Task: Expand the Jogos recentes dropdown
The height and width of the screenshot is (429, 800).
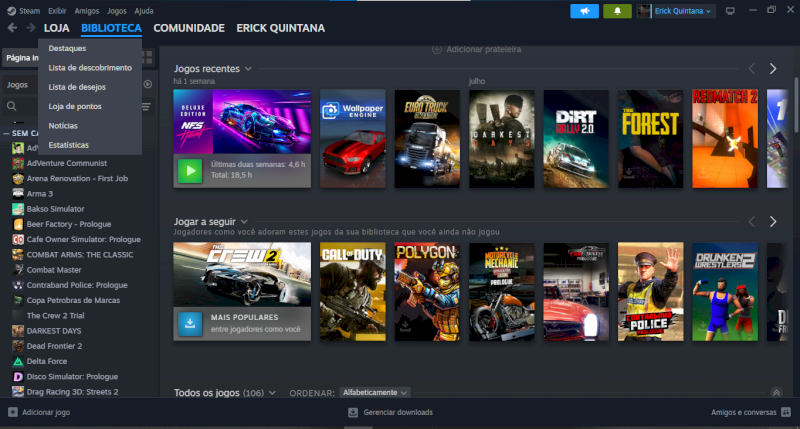Action: tap(248, 69)
